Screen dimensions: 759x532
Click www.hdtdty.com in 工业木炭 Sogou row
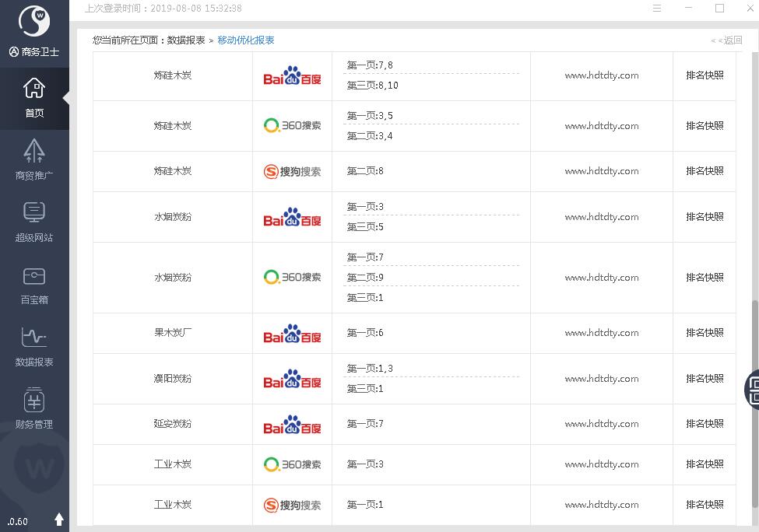tap(602, 505)
